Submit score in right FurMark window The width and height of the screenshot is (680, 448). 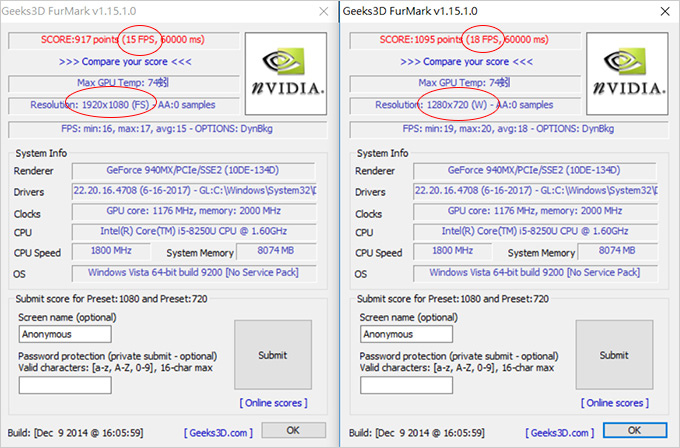[615, 355]
